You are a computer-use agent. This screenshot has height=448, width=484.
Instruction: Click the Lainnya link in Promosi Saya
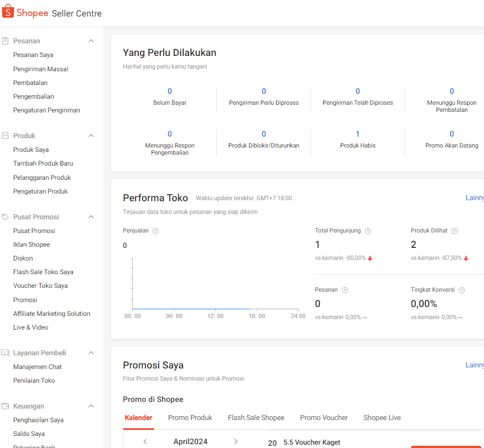click(475, 365)
